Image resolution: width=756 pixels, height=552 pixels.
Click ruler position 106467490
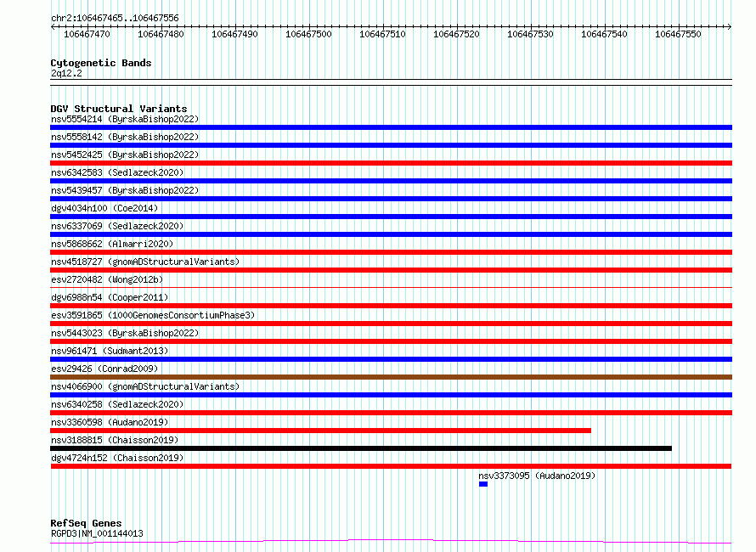[234, 34]
